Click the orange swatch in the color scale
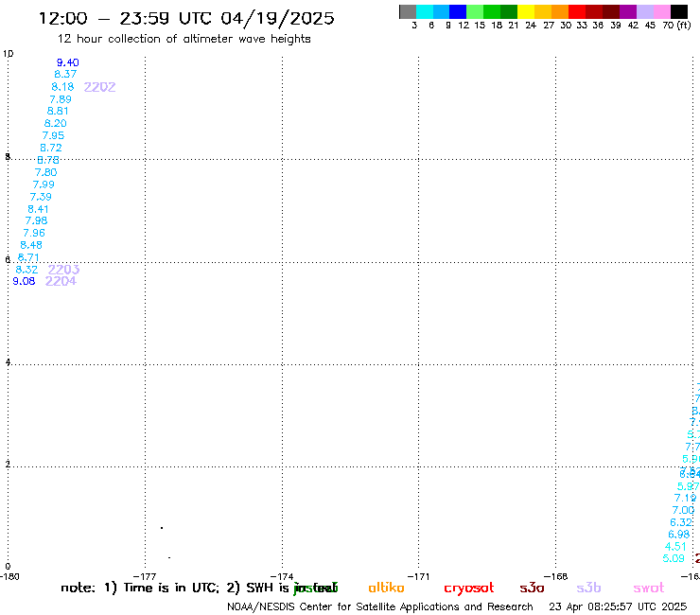Image resolution: width=700 pixels, height=615 pixels. (x=560, y=11)
